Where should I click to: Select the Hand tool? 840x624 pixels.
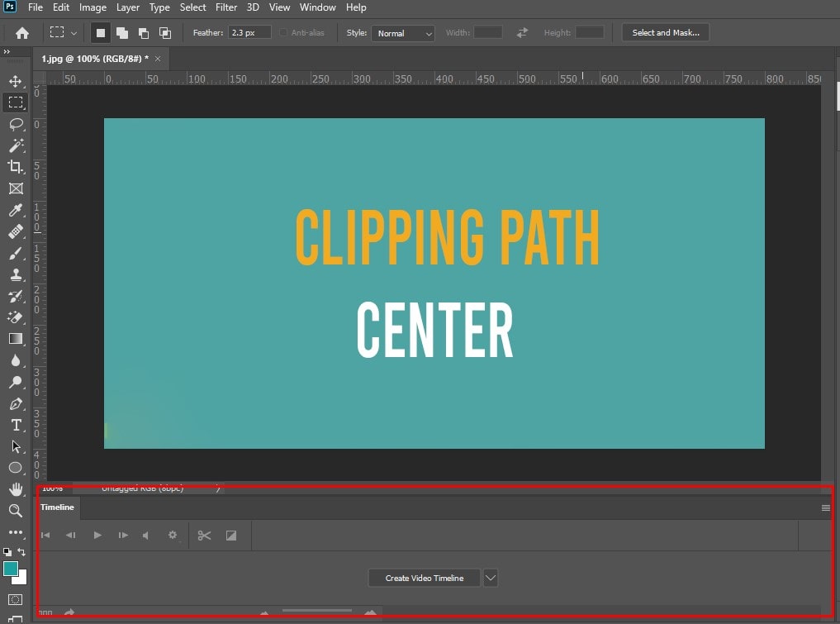[x=15, y=489]
